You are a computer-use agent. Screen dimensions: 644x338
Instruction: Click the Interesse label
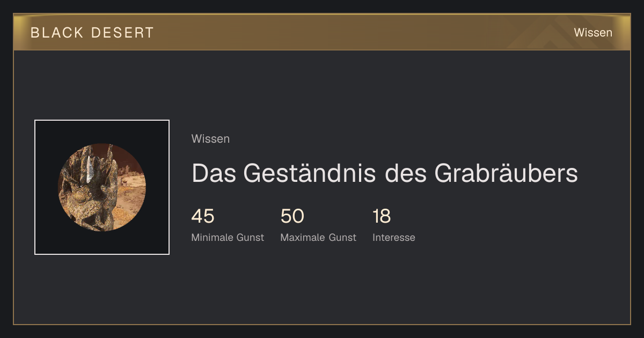pyautogui.click(x=394, y=238)
